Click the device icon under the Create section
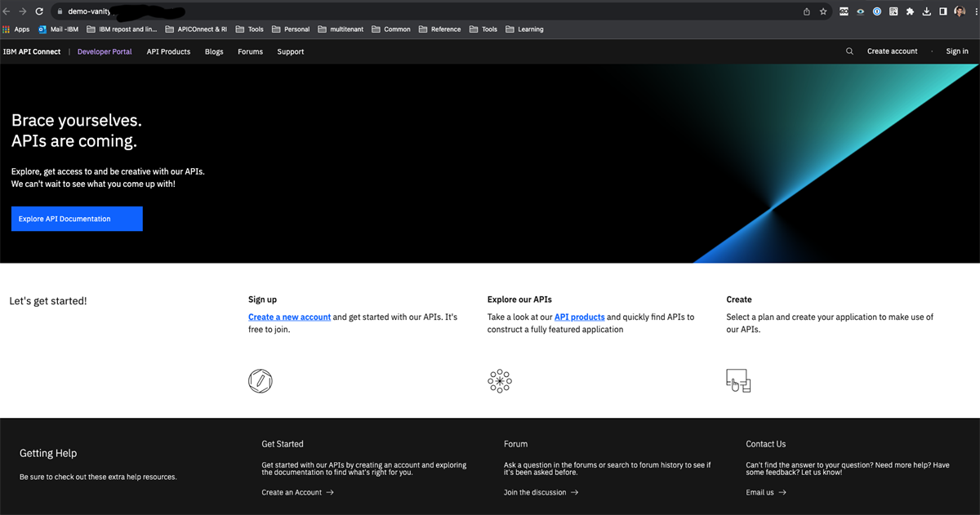The image size is (980, 515). (x=737, y=380)
